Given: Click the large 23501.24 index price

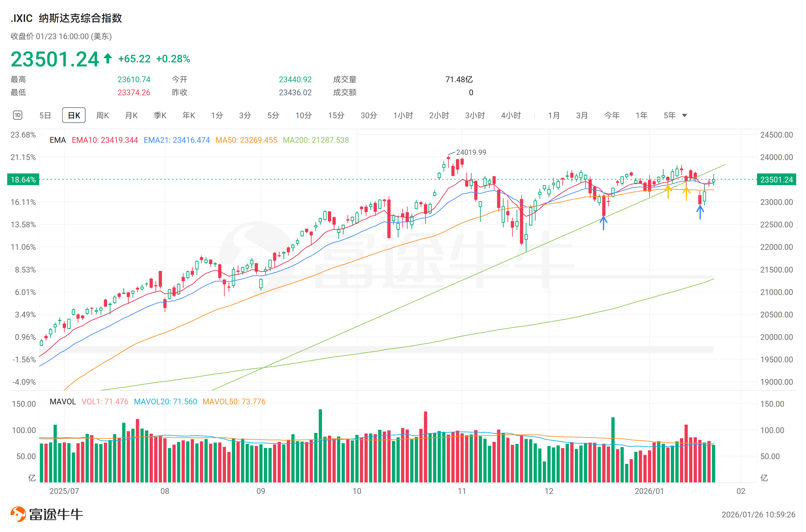Looking at the screenshot, I should (55, 59).
